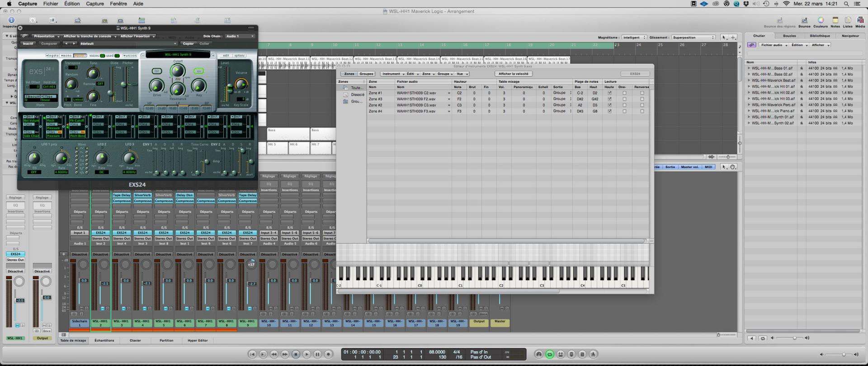This screenshot has height=366, width=868.
Task: Open the #default preset dropdown
Action: click(x=128, y=44)
